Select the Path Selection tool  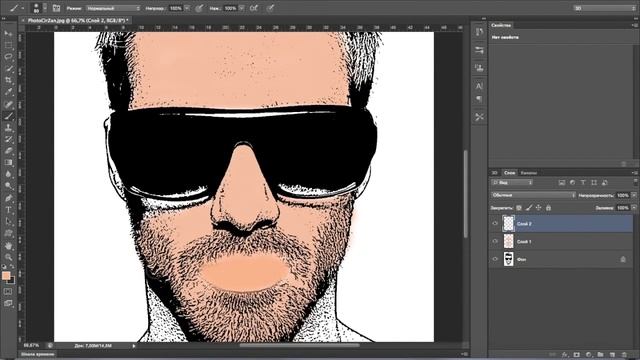(8, 222)
